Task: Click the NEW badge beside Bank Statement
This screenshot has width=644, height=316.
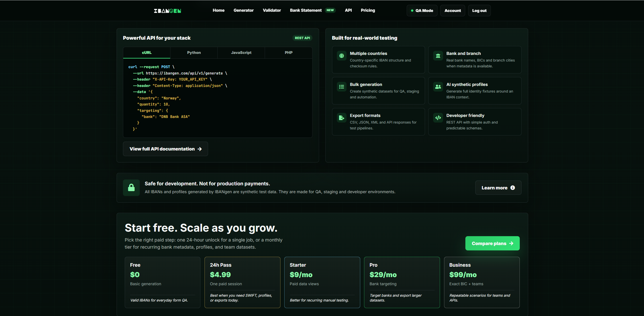Action: point(330,10)
